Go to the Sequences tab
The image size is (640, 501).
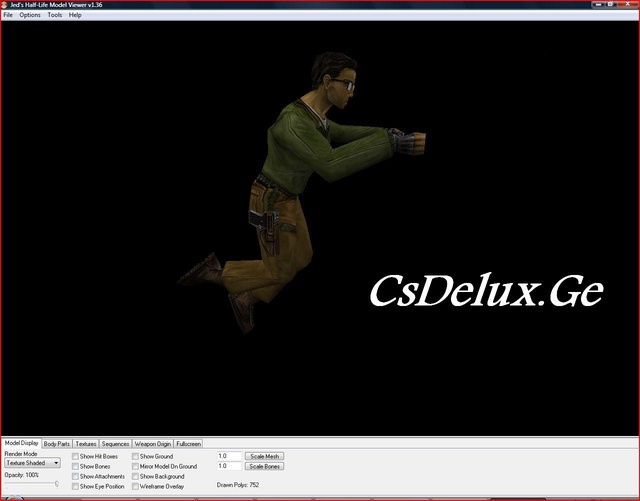(x=115, y=443)
